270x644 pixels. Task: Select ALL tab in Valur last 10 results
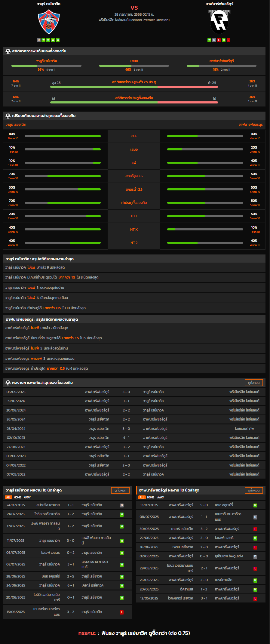[8, 498]
